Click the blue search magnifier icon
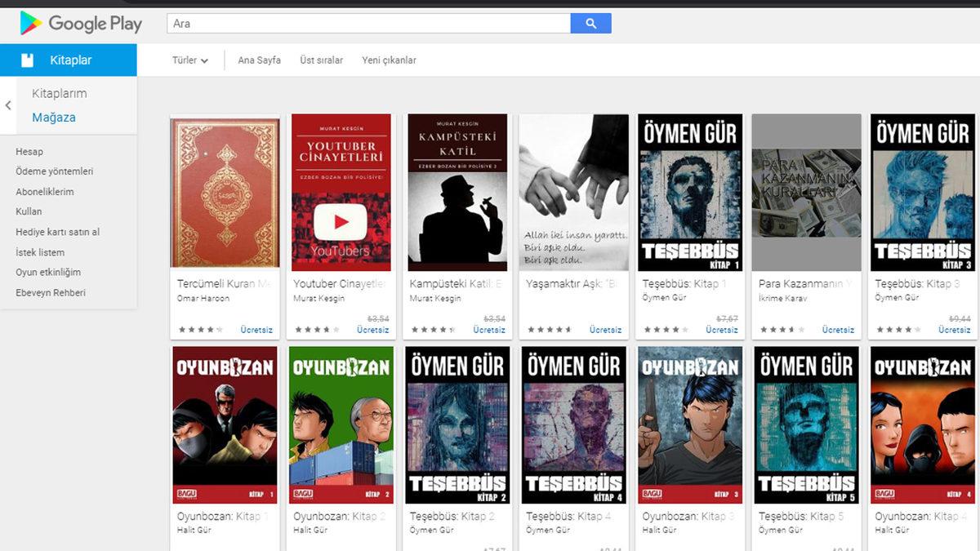This screenshot has height=551, width=980. [590, 23]
